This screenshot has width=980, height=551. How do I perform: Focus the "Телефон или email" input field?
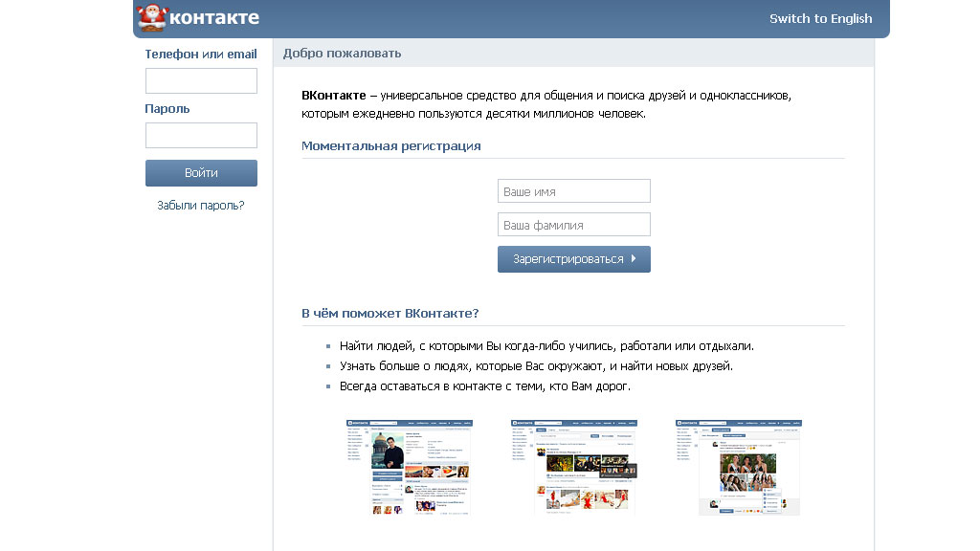[201, 80]
